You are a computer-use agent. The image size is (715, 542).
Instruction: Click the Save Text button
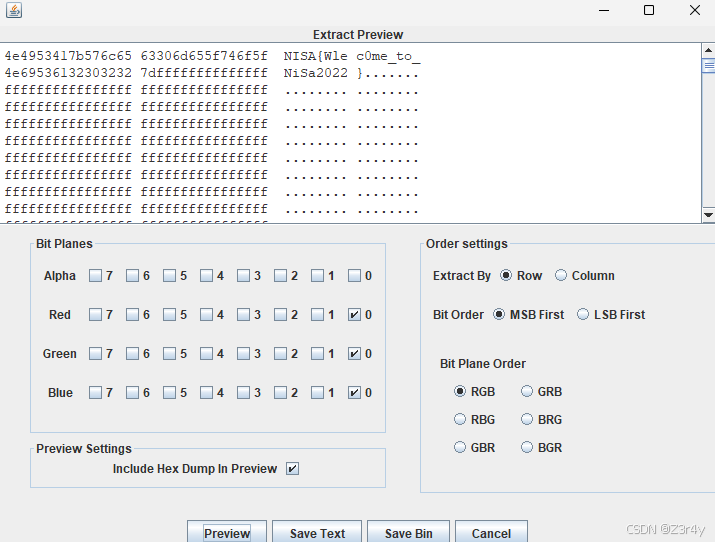[x=317, y=532]
